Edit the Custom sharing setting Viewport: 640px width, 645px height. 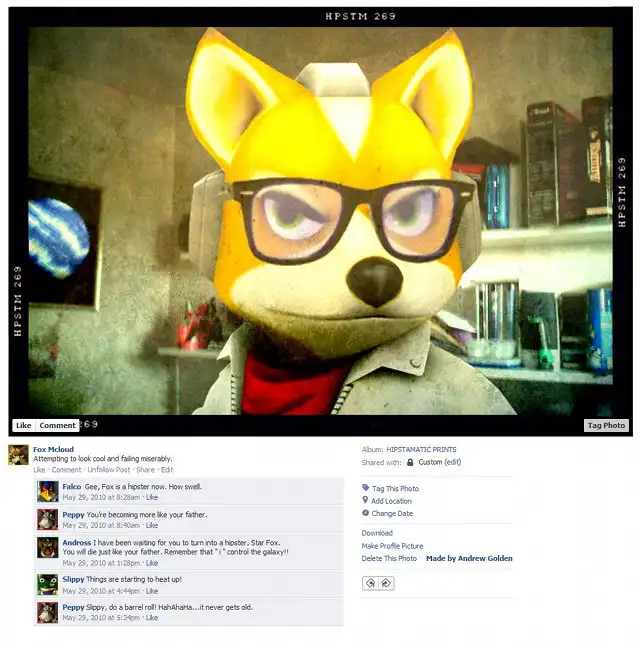point(453,462)
